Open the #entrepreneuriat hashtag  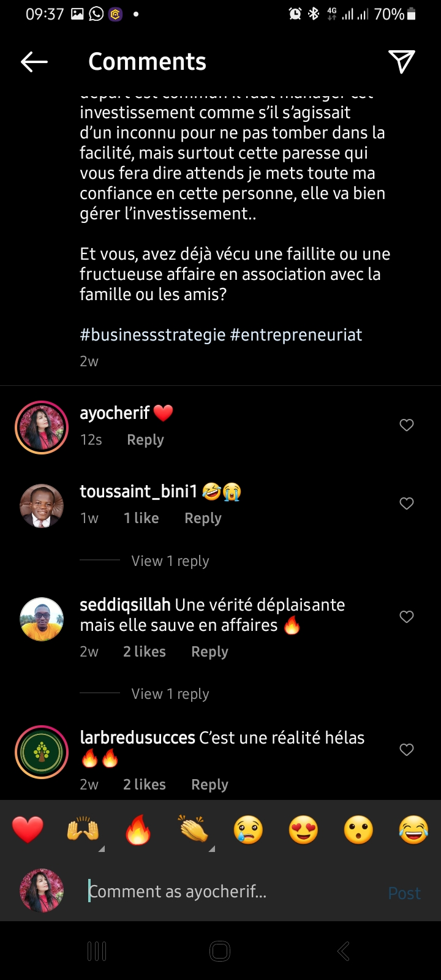click(296, 335)
